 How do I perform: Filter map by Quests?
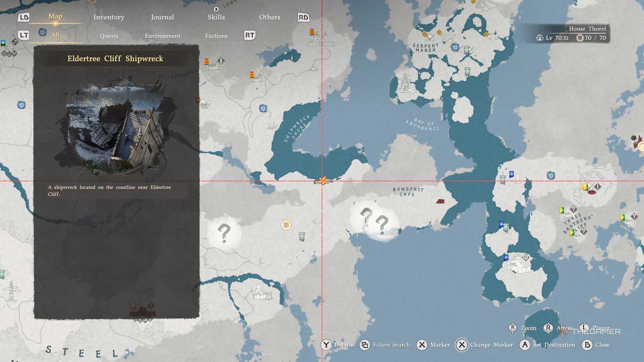[109, 36]
